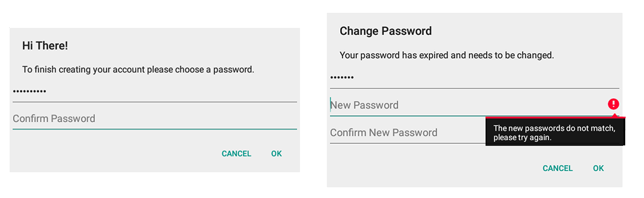
Task: Click the masked dots in Hi There! dialog
Action: coord(30,91)
